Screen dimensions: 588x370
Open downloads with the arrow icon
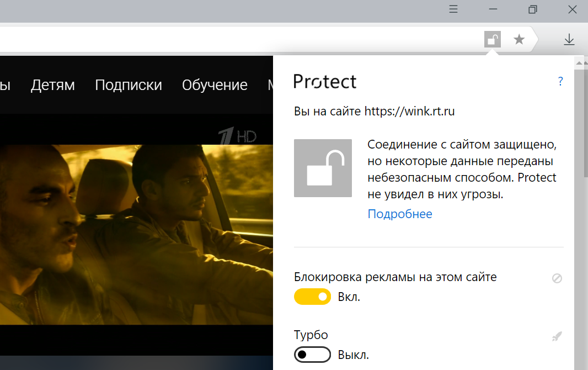pos(569,39)
